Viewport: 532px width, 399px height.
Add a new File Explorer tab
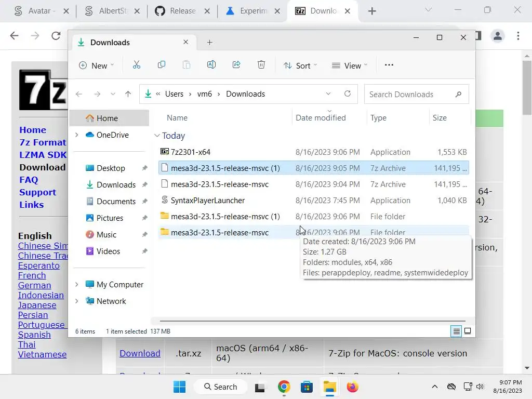click(210, 43)
